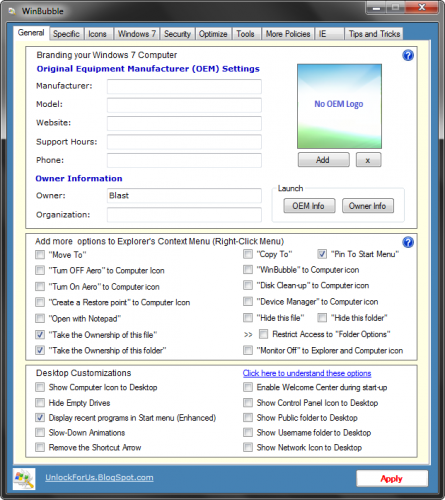This screenshot has height=500, width=445.
Task: Check Show Computer Icon to Desktop
Action: pos(40,387)
